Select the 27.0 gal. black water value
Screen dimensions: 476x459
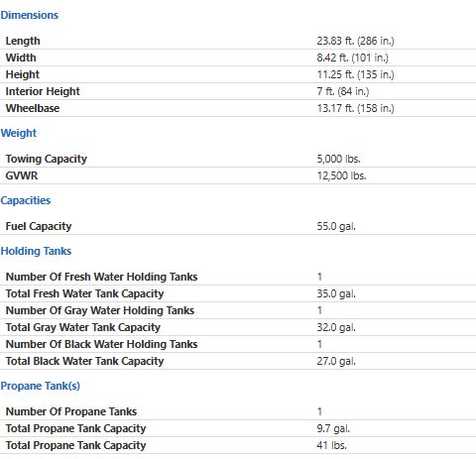pyautogui.click(x=336, y=361)
